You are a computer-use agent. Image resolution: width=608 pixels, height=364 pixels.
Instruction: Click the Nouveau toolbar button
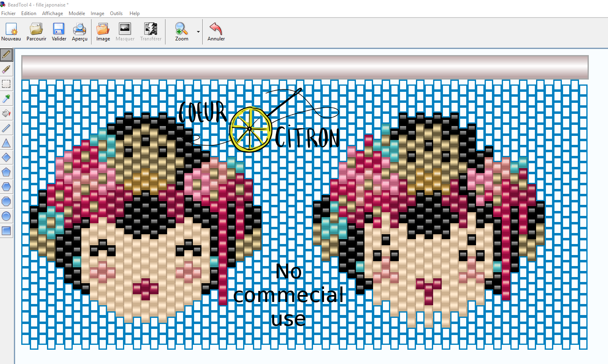pyautogui.click(x=11, y=32)
